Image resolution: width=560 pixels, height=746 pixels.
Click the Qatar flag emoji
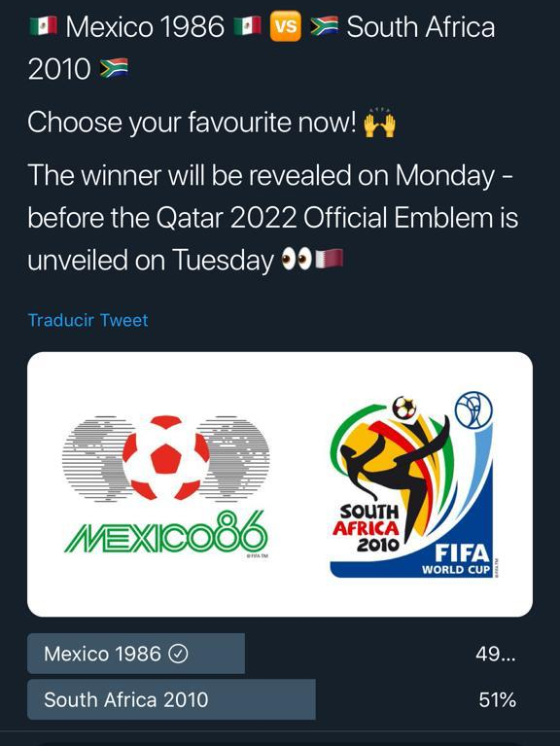[329, 259]
